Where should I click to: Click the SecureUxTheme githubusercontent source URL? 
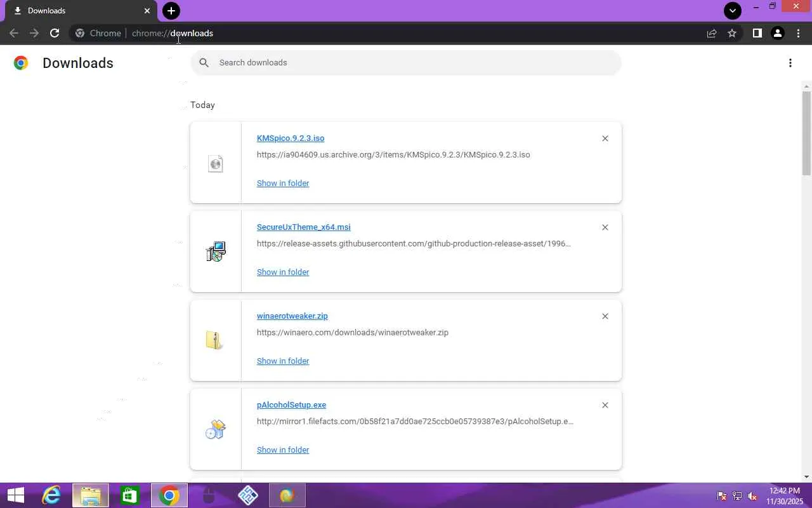coord(414,244)
